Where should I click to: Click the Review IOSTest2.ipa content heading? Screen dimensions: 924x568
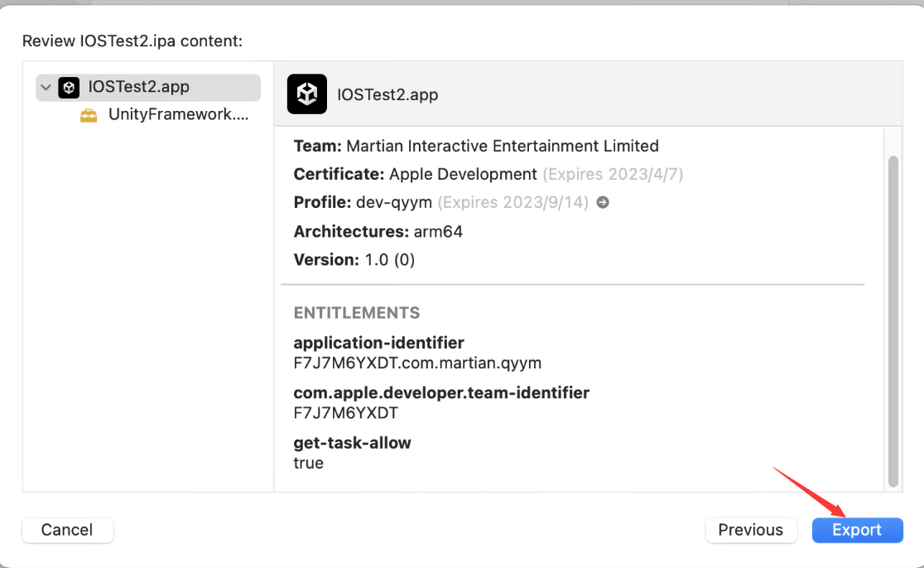click(132, 41)
